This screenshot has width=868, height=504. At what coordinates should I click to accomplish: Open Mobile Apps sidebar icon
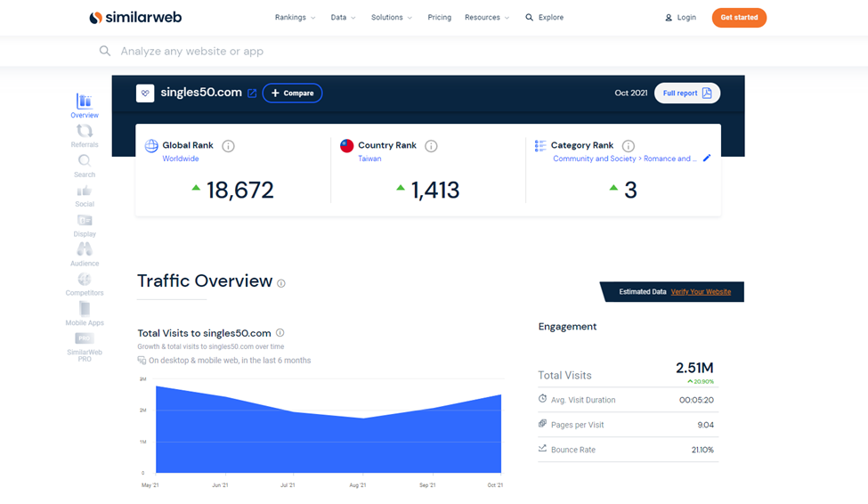85,309
